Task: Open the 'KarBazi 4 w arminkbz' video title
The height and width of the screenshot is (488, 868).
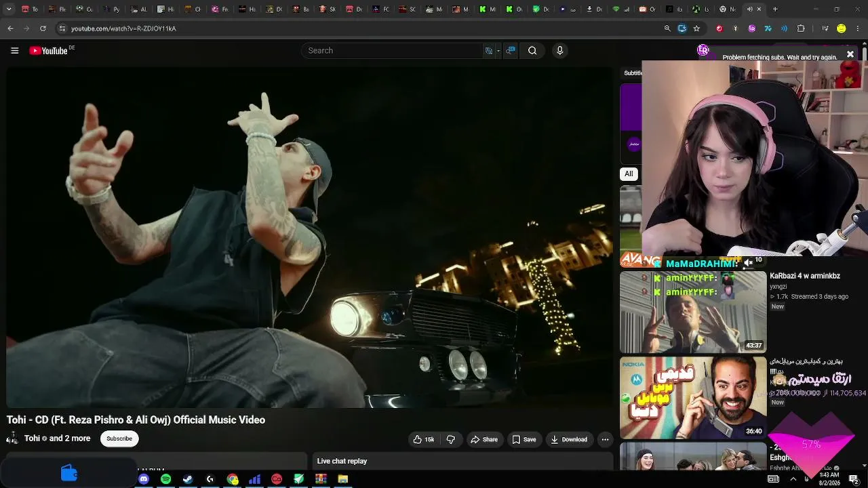Action: tap(805, 276)
